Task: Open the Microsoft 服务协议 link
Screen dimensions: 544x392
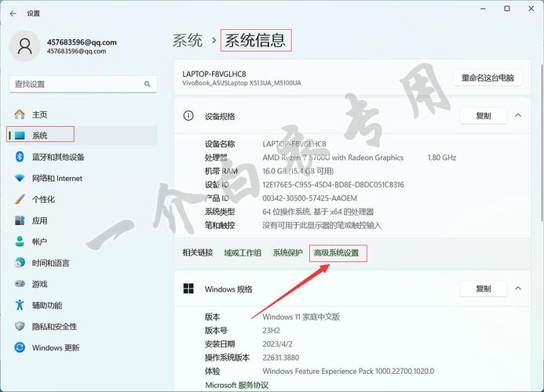Action: pos(236,385)
